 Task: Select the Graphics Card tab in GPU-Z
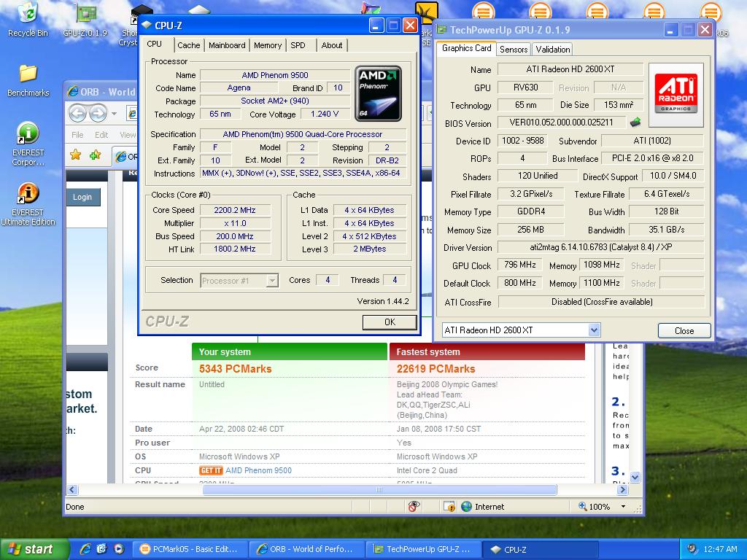466,48
